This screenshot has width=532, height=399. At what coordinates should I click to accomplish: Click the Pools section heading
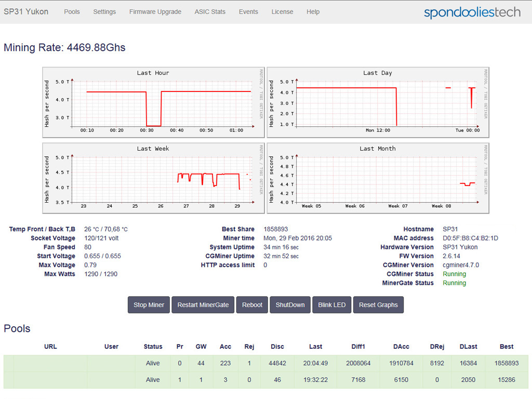pos(17,328)
